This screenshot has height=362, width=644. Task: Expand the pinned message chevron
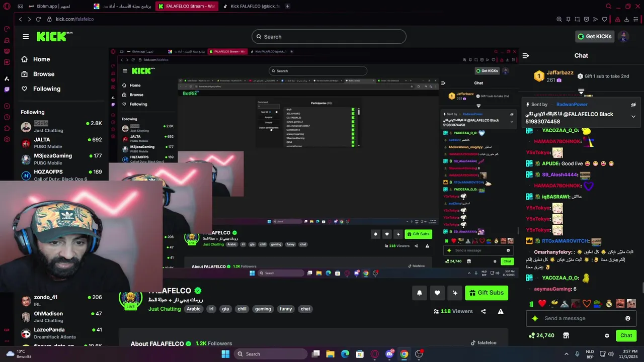(633, 117)
